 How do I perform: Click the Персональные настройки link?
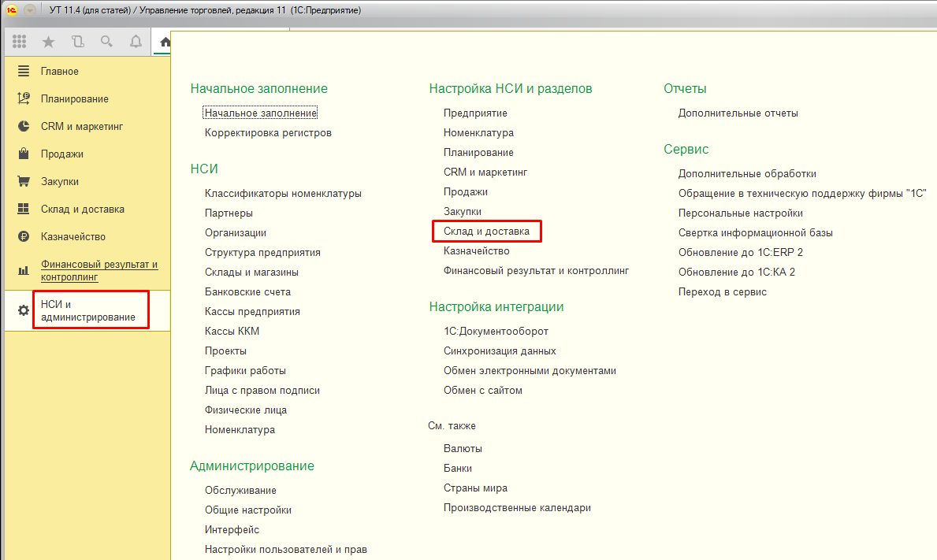tap(740, 213)
